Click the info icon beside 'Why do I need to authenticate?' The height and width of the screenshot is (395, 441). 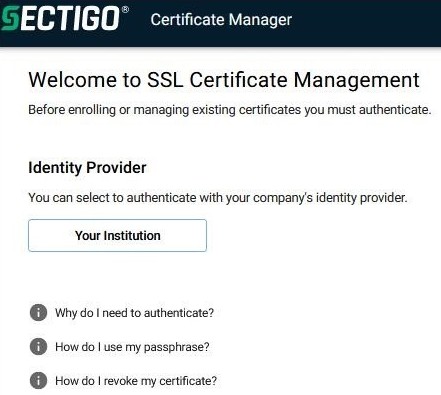point(38,313)
